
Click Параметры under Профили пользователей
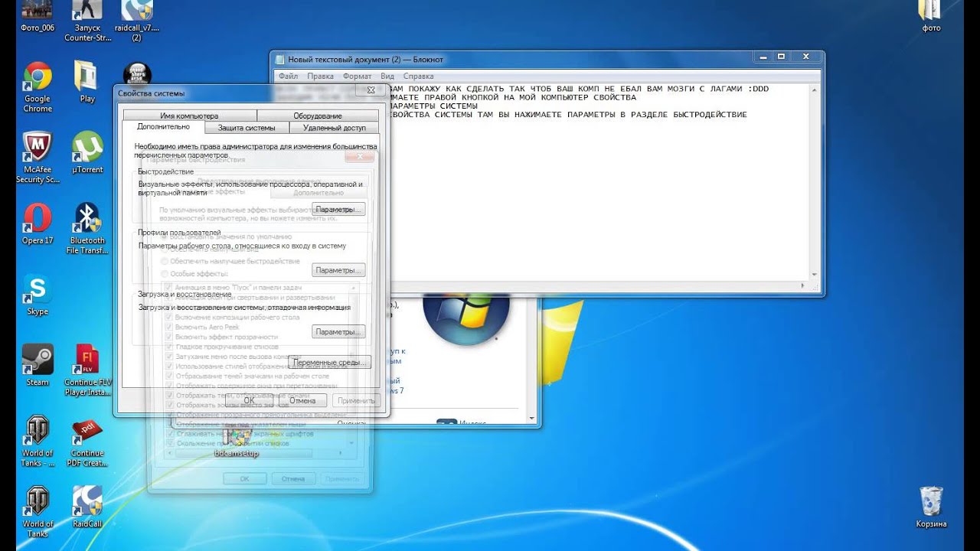pos(338,270)
